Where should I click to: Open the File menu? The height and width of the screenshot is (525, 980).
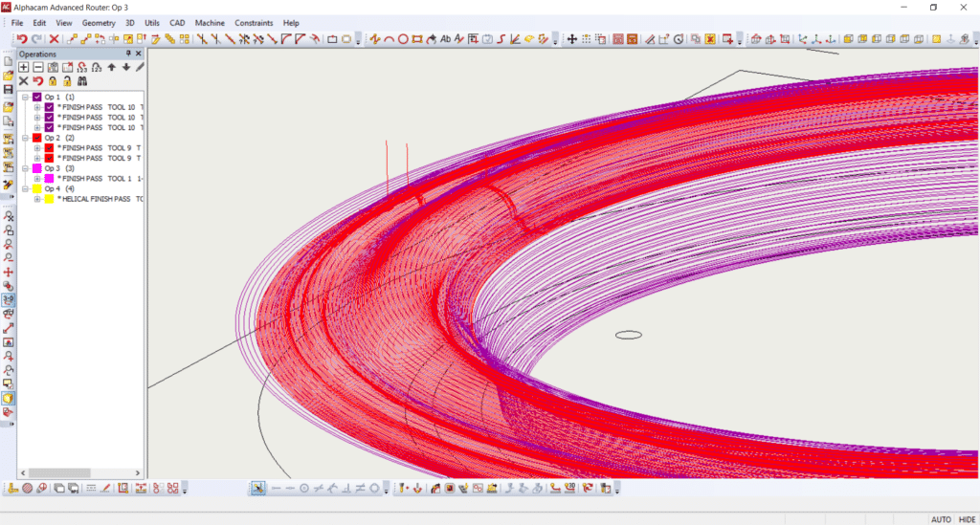click(17, 23)
